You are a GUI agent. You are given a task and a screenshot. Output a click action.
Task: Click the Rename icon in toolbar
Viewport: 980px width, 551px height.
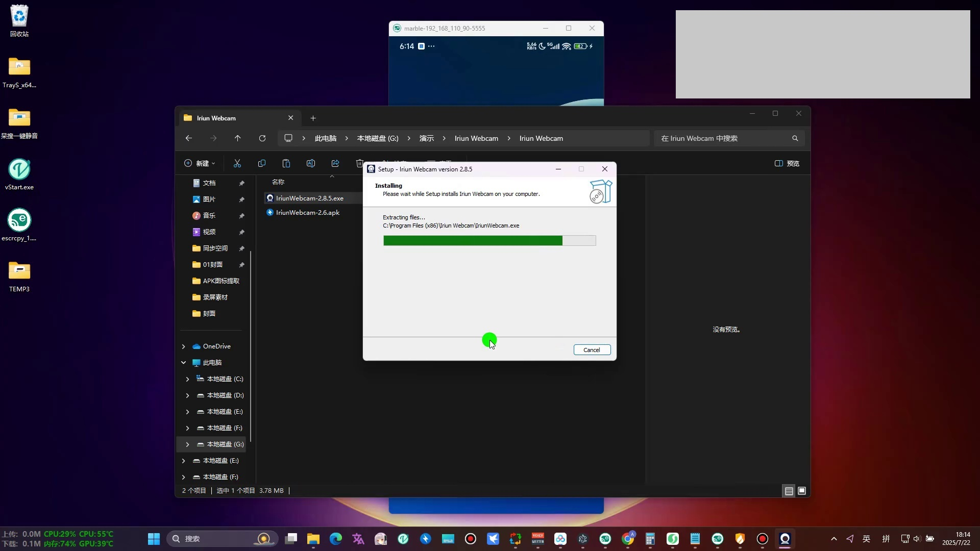[x=311, y=163]
